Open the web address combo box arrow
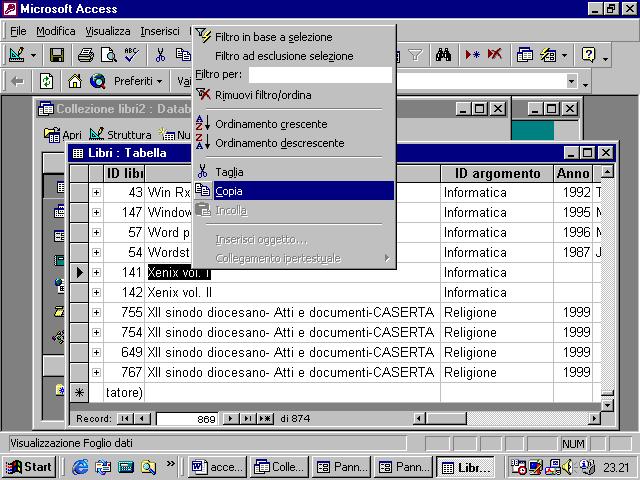The width and height of the screenshot is (640, 480). click(x=572, y=81)
